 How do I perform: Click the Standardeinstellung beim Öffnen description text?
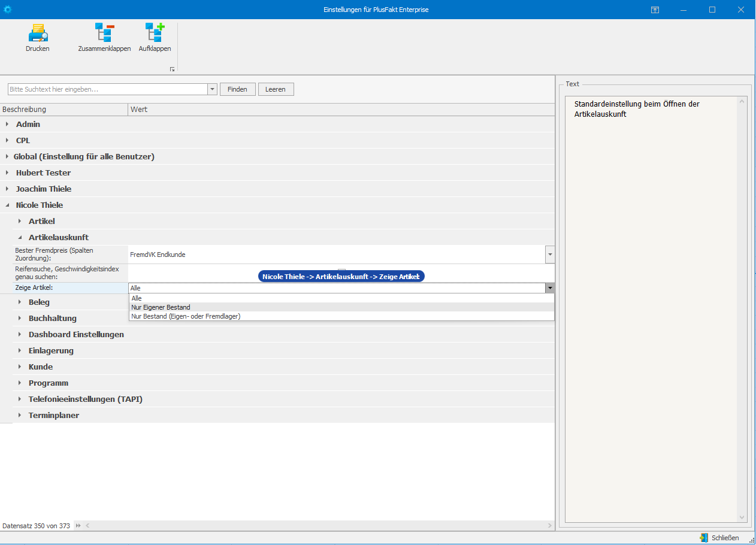[637, 109]
